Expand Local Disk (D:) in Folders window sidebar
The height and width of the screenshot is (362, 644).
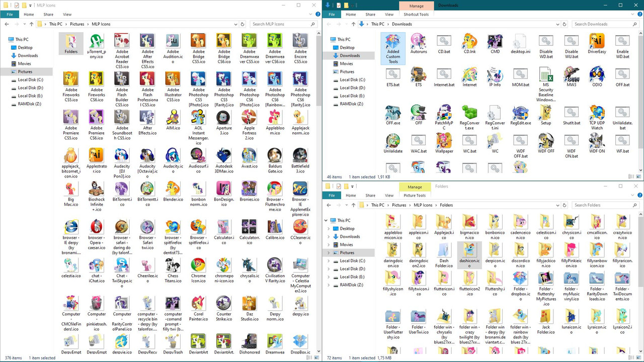click(x=329, y=268)
